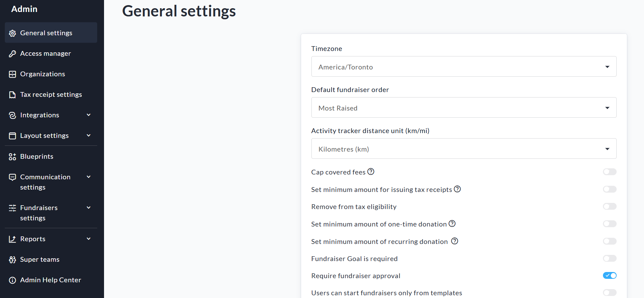Viewport: 644px width, 298px height.
Task: Select the Activity tracker distance unit field
Action: click(464, 149)
